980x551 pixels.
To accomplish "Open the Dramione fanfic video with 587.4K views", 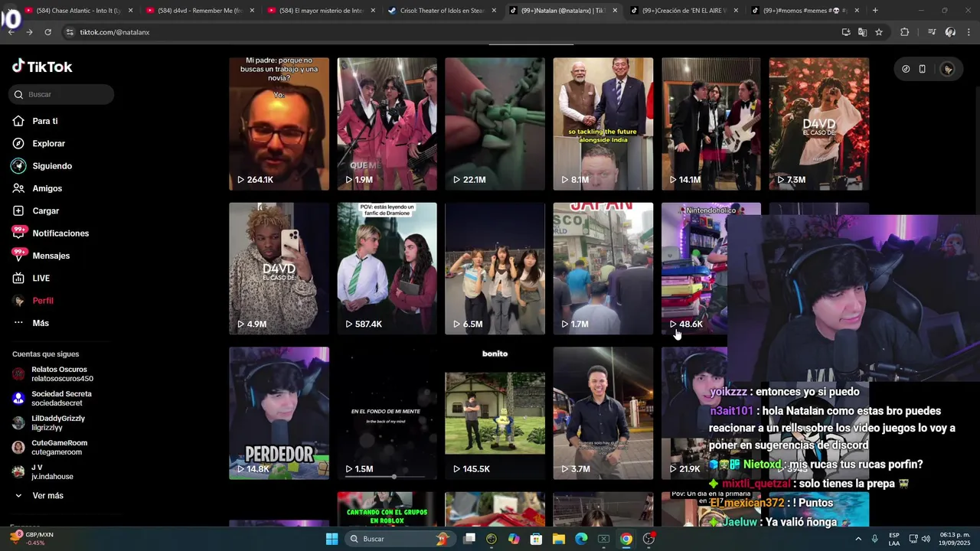I will click(x=387, y=268).
